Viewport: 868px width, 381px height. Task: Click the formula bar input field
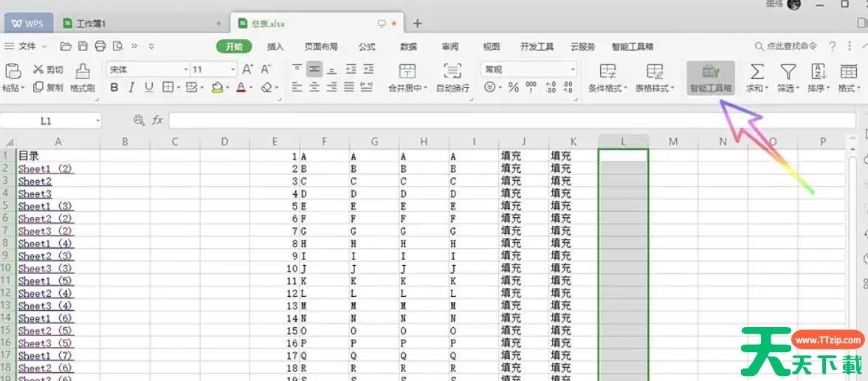pyautogui.click(x=509, y=120)
